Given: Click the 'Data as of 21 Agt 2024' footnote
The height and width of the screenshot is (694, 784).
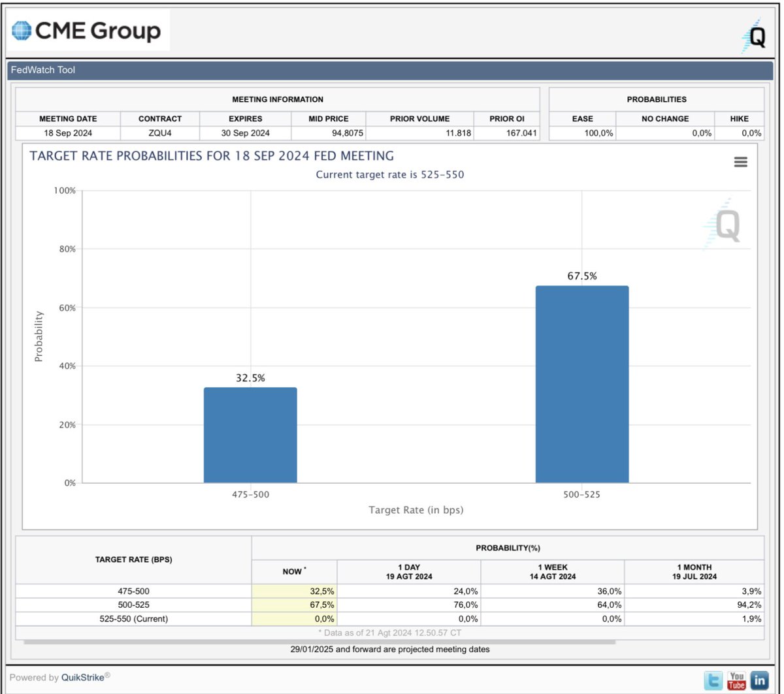Looking at the screenshot, I should [390, 633].
